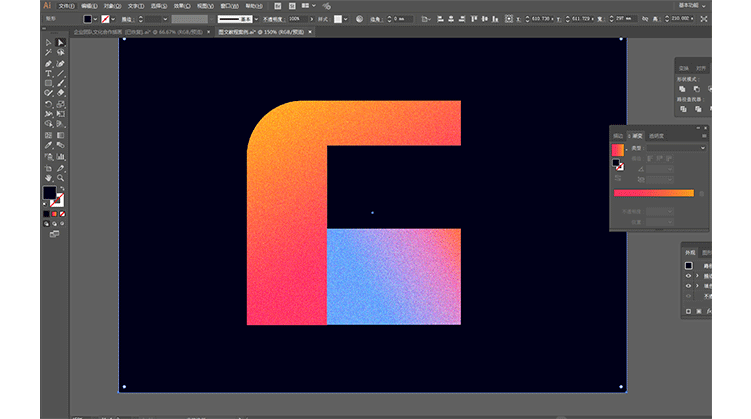Click the first shape mode button in Pathfinder

(683, 88)
